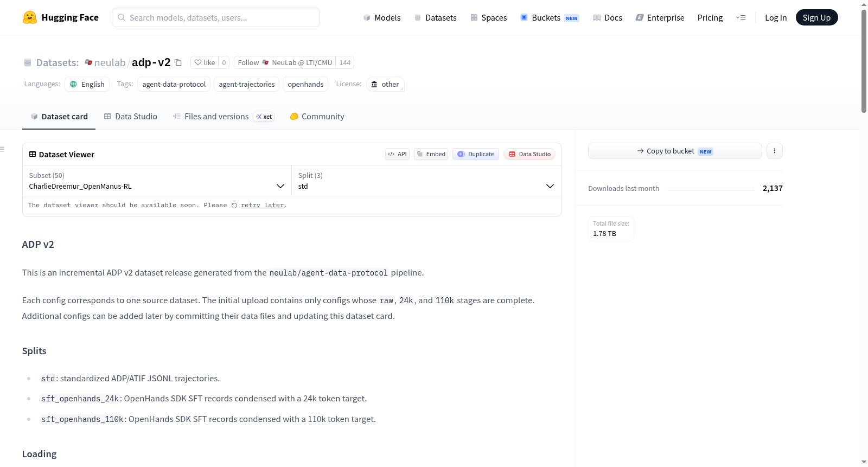Click the 'Dataset Viewer' heading
The width and height of the screenshot is (868, 467).
click(67, 155)
